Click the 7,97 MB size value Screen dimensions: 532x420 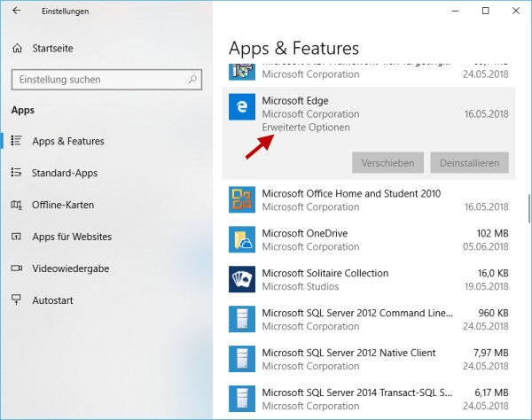[x=490, y=353]
